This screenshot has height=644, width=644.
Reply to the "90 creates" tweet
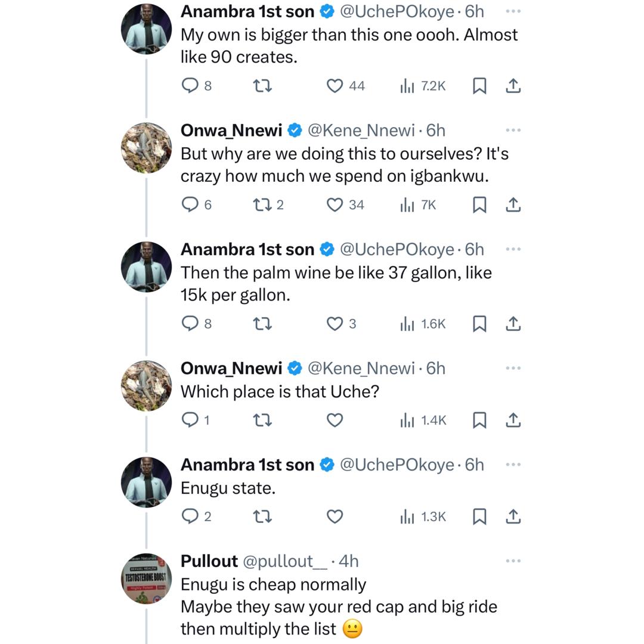(190, 86)
